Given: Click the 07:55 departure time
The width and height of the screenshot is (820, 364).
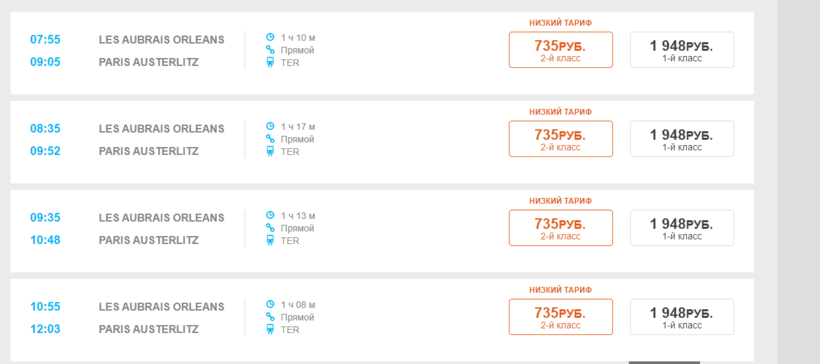Looking at the screenshot, I should 45,40.
